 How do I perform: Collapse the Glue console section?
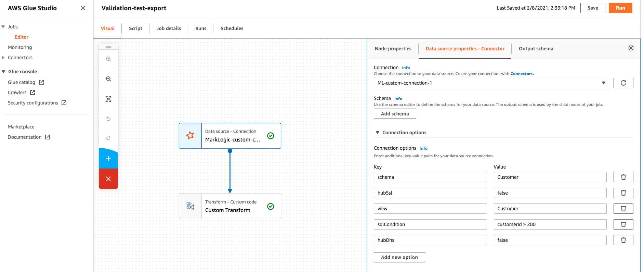click(3, 72)
